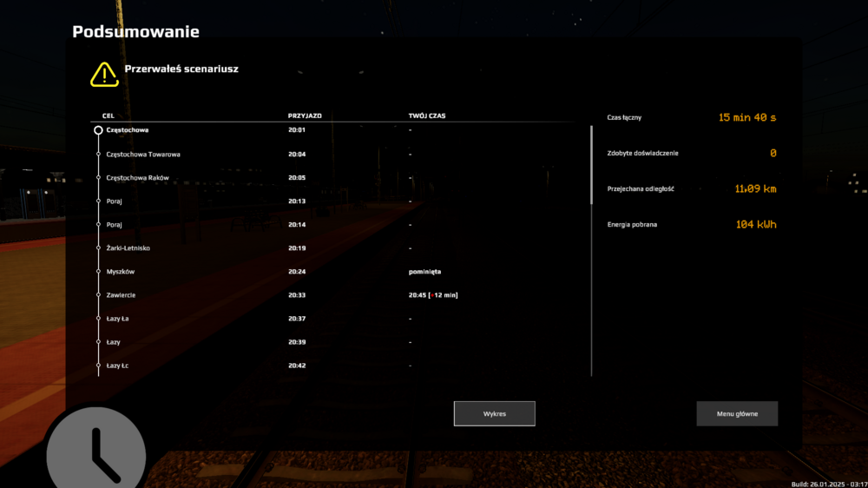Click arrival time 20:37

tap(297, 319)
